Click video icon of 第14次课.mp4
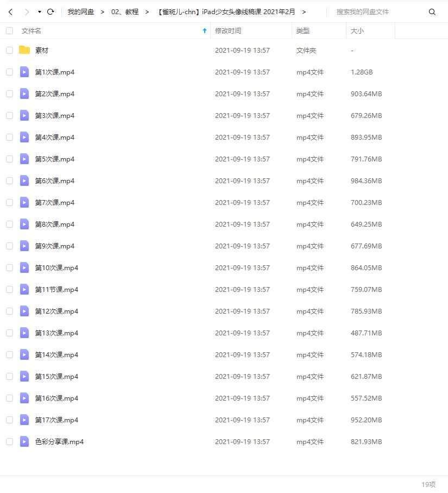This screenshot has height=493, width=448. (x=24, y=354)
